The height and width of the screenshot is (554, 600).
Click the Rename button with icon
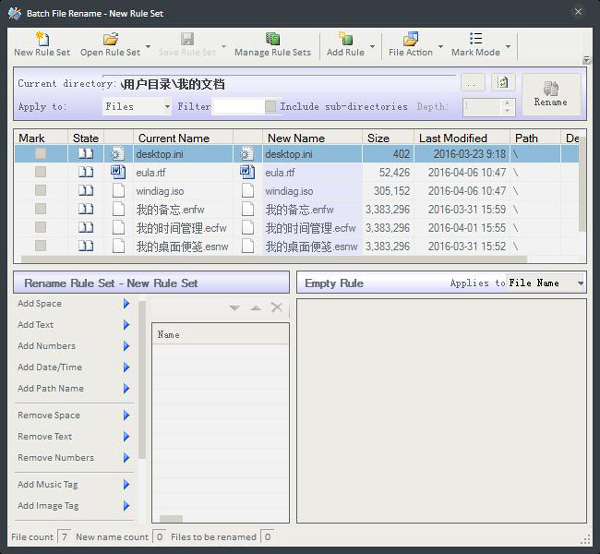(551, 94)
